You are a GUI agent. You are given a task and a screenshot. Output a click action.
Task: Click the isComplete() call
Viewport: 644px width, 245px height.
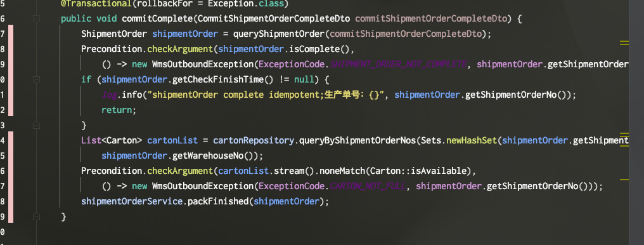pos(319,49)
